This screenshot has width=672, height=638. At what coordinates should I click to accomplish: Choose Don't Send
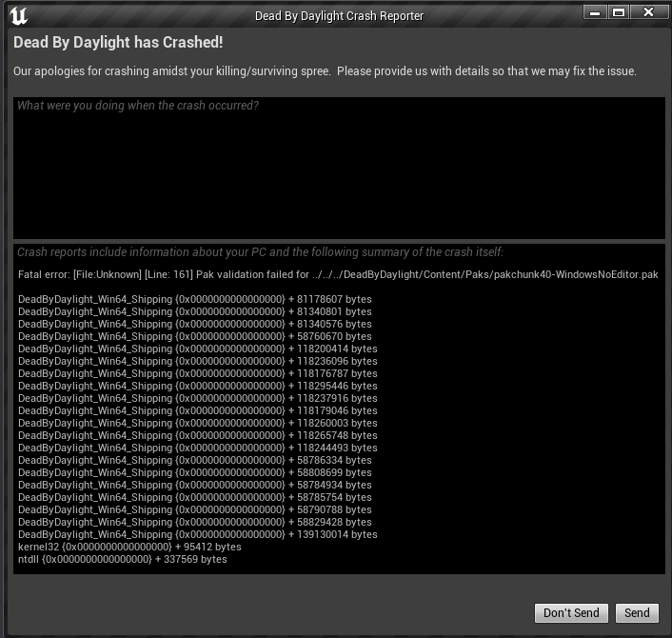click(571, 613)
